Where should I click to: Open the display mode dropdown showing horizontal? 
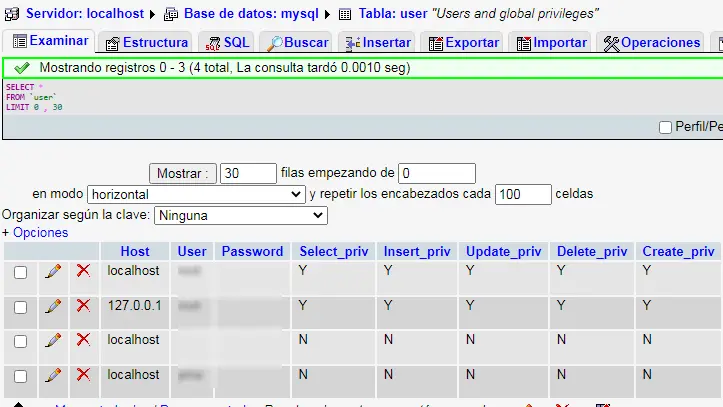[x=196, y=195]
